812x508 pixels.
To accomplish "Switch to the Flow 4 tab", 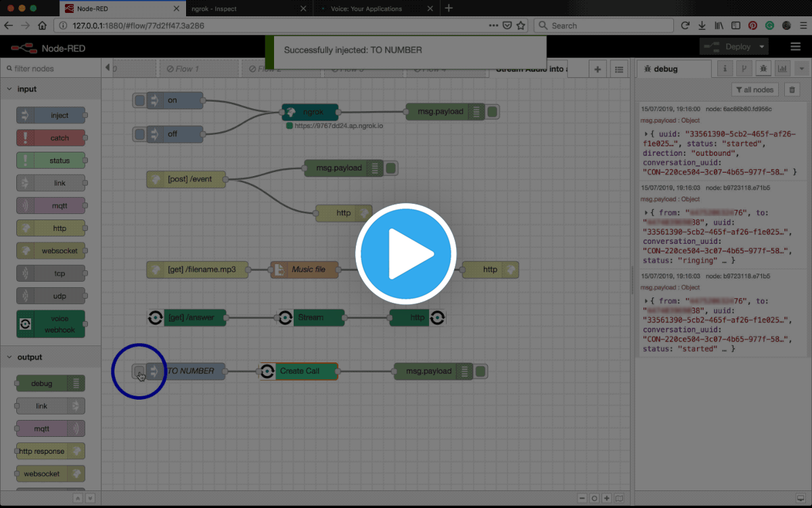I will point(445,68).
